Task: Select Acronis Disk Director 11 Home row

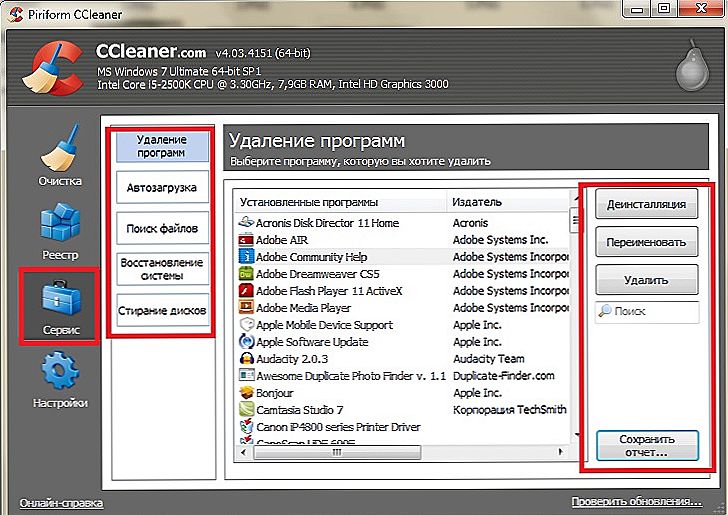Action: point(402,222)
